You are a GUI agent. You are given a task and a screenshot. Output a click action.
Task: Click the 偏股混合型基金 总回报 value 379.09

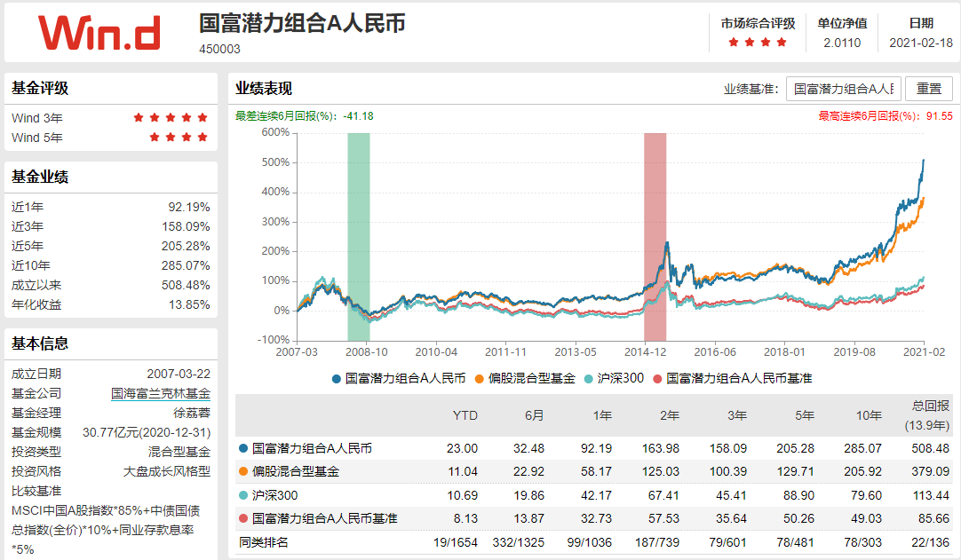point(930,472)
